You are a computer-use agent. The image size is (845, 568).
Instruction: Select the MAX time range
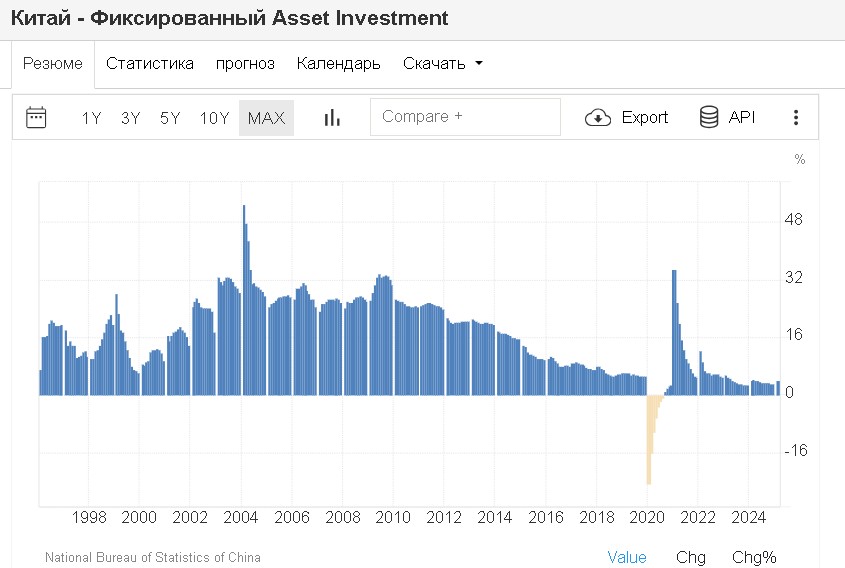pos(266,118)
